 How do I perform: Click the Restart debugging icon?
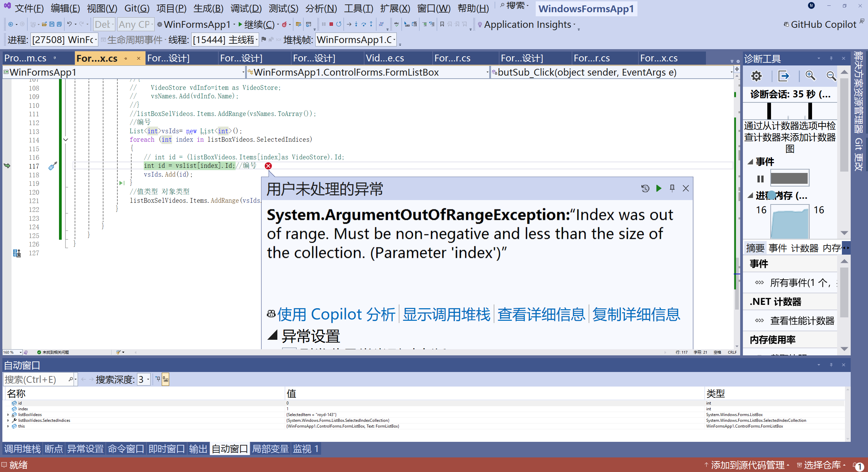point(338,24)
